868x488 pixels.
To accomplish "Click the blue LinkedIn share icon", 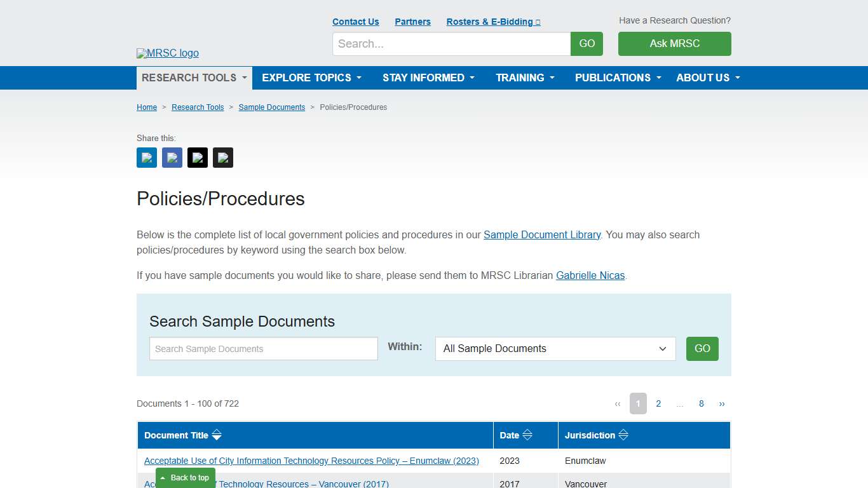I will (146, 157).
